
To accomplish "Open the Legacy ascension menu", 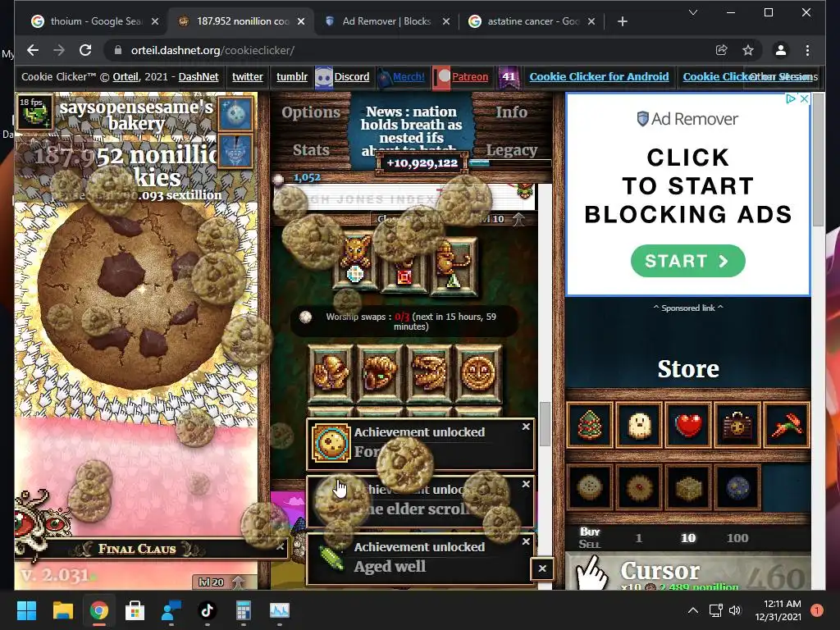I will (511, 151).
